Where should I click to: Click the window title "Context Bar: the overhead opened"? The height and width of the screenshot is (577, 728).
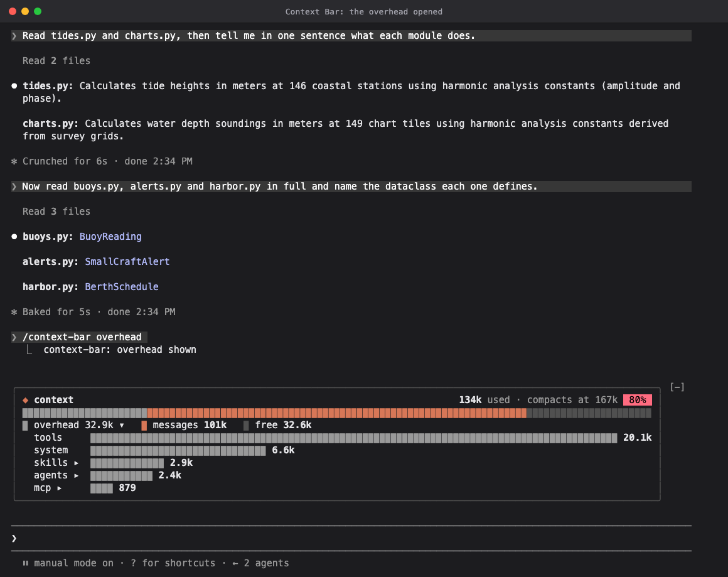pos(363,11)
